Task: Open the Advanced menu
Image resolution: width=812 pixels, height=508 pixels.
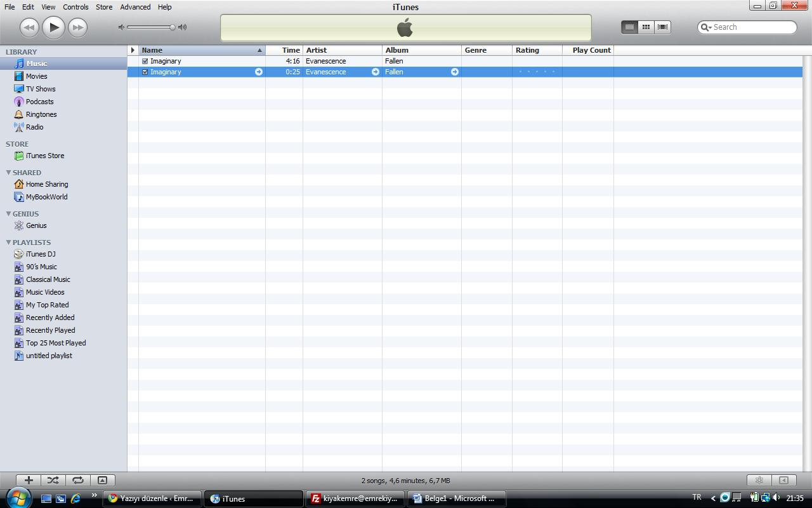Action: (135, 7)
